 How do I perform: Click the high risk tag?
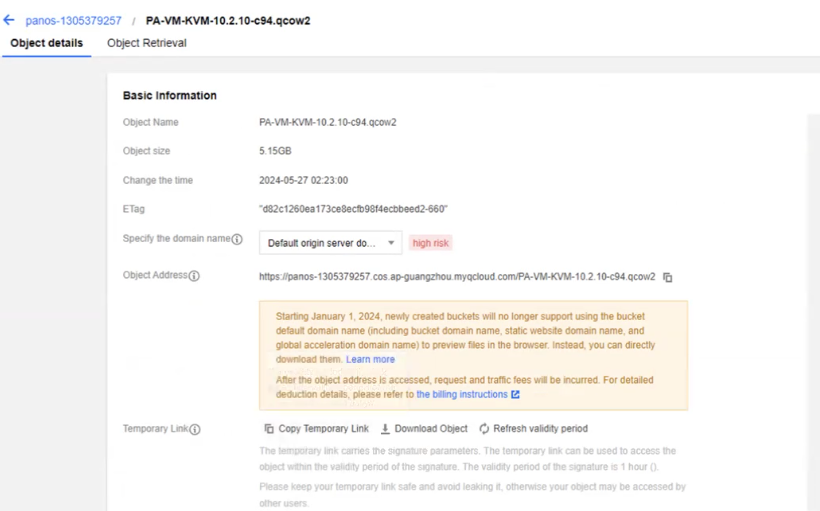coord(431,243)
